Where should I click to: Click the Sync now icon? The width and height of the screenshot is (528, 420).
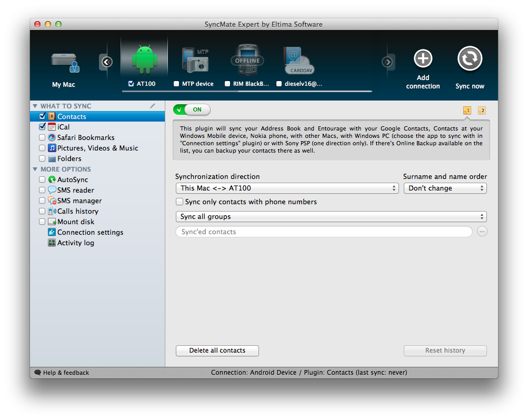coord(470,59)
